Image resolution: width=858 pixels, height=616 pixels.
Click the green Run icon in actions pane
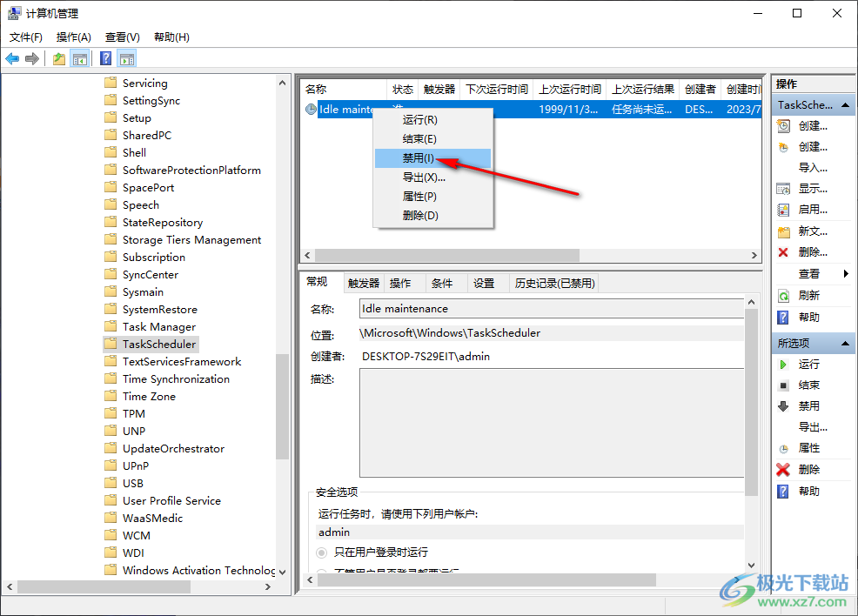[783, 365]
